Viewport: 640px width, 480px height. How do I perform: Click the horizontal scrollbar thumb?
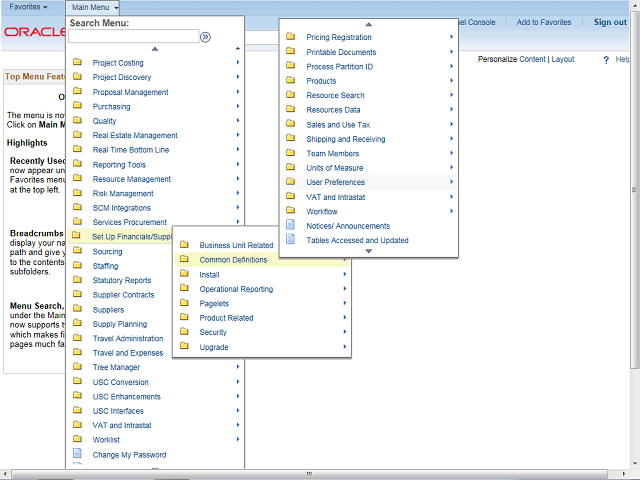coord(309,474)
